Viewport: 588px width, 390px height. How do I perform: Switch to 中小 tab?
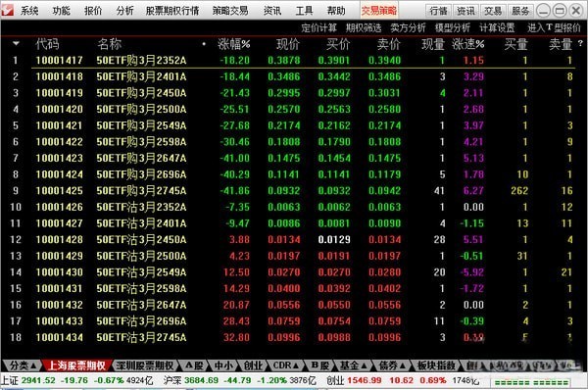[x=223, y=366]
